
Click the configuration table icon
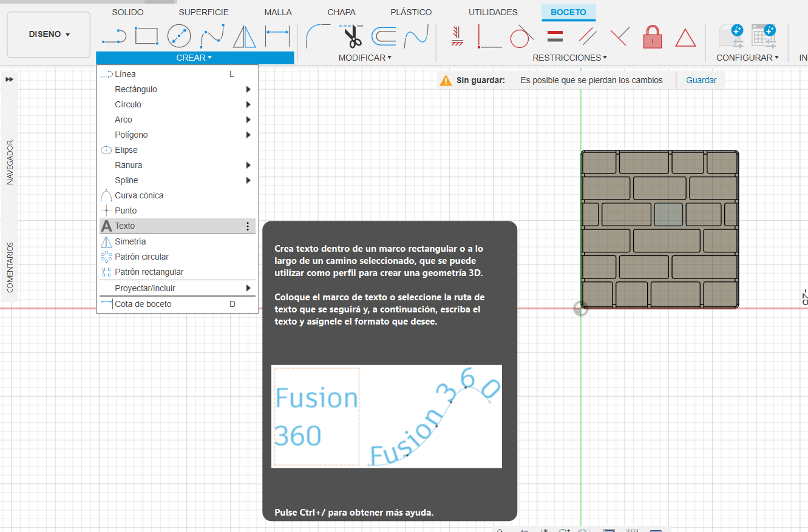pos(763,36)
